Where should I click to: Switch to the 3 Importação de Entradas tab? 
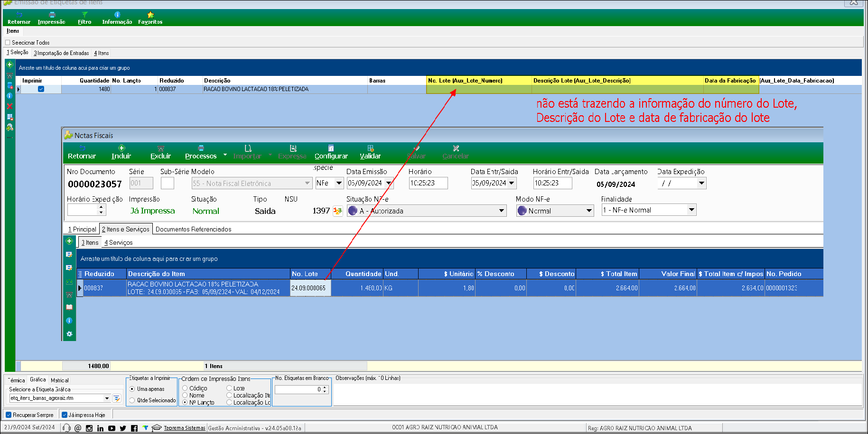tap(61, 53)
